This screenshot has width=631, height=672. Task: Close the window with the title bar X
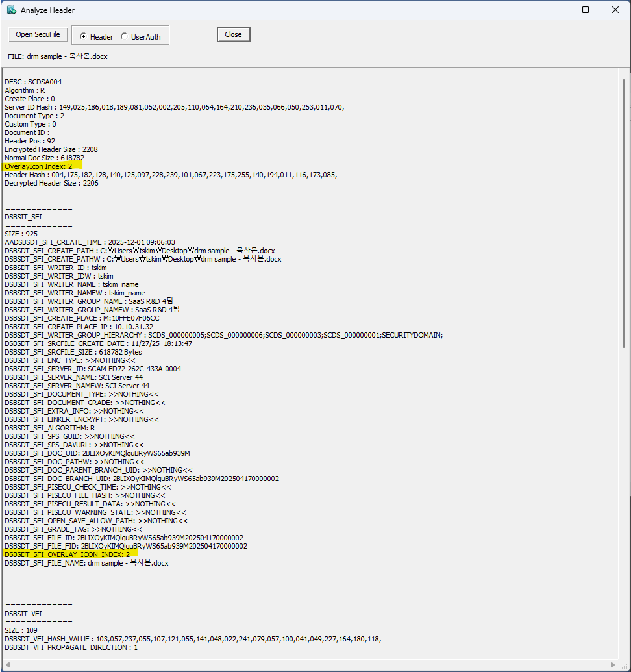tap(615, 10)
